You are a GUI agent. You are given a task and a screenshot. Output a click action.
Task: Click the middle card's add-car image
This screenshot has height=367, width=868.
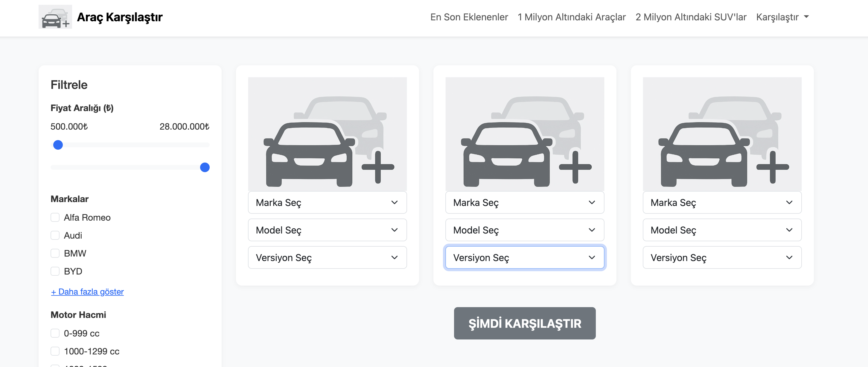[524, 134]
